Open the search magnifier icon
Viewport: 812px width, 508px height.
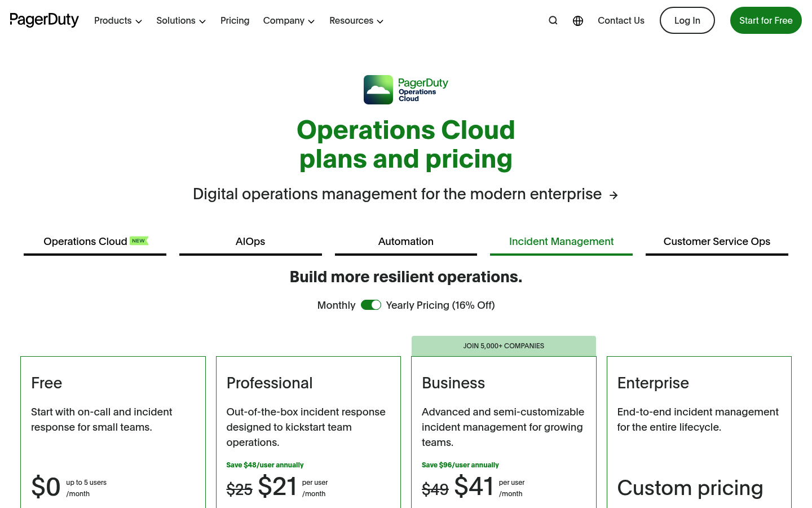pos(553,20)
